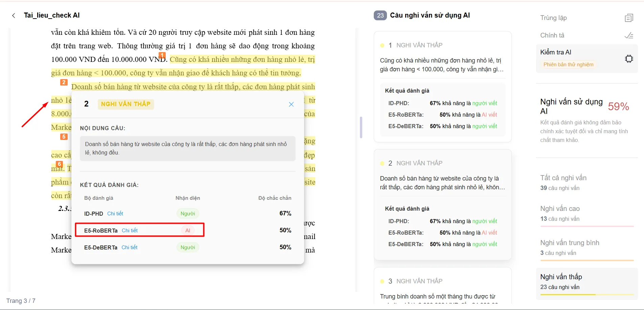
Task: Click the Kiểm tra AI chip icon
Action: tap(629, 59)
